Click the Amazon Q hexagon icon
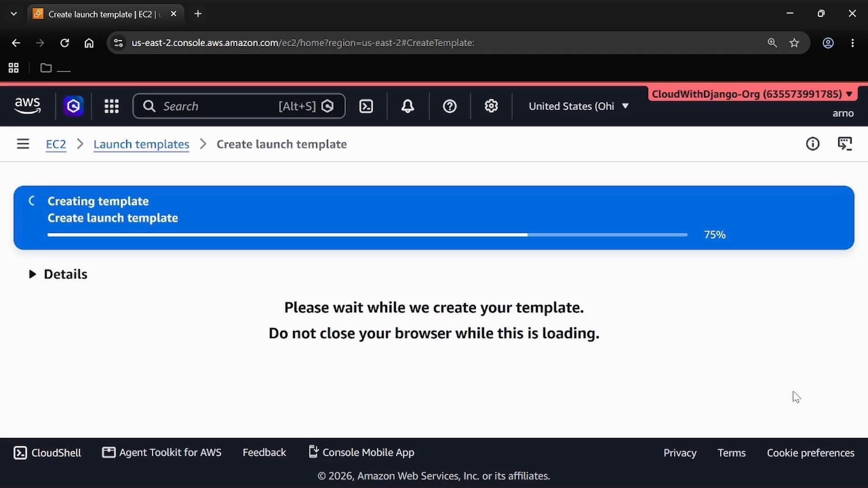Viewport: 868px width, 488px height. 73,106
